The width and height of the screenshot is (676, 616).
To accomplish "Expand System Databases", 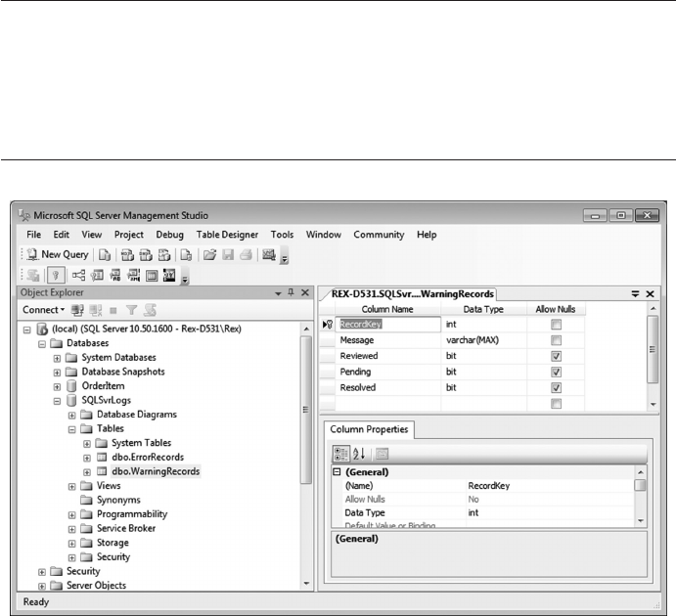I will [x=57, y=359].
